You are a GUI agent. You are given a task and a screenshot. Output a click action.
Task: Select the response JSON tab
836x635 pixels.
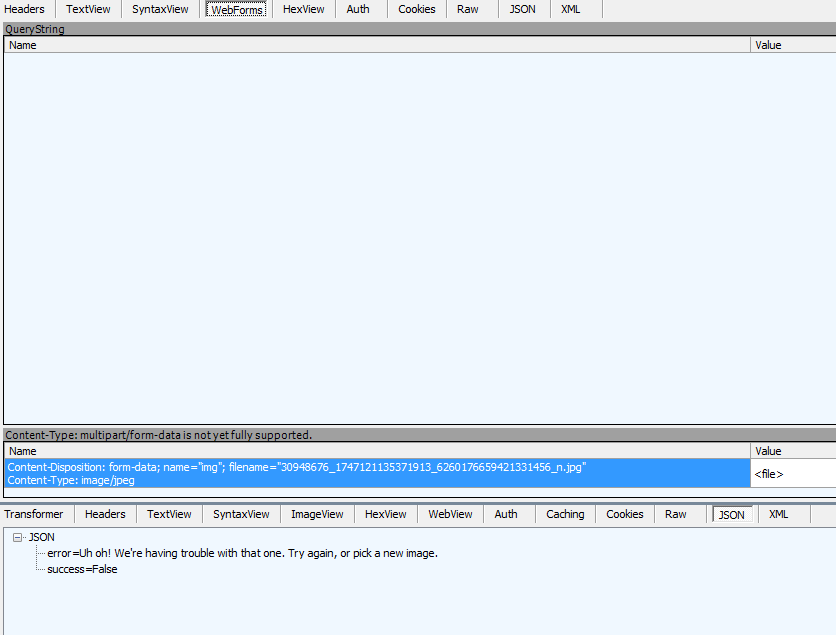coord(732,515)
